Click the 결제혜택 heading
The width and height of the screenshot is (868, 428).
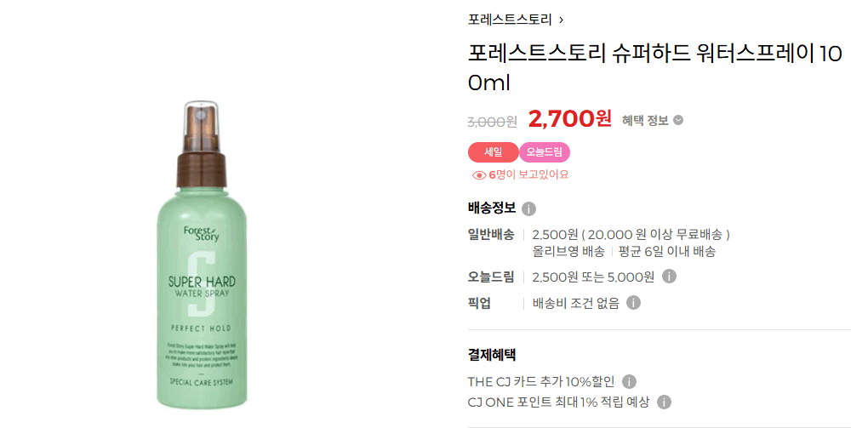point(492,355)
